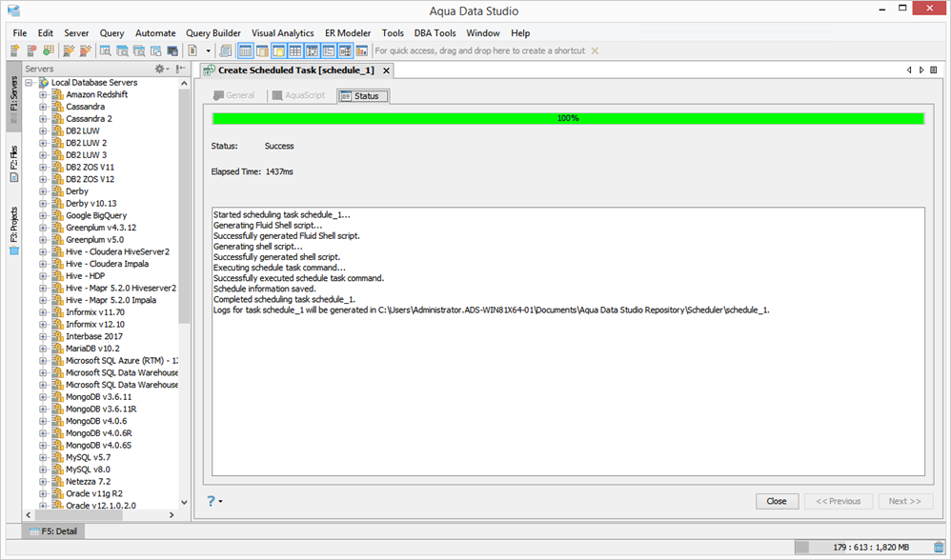The width and height of the screenshot is (951, 560).
Task: Switch to the General tab
Action: (x=234, y=95)
